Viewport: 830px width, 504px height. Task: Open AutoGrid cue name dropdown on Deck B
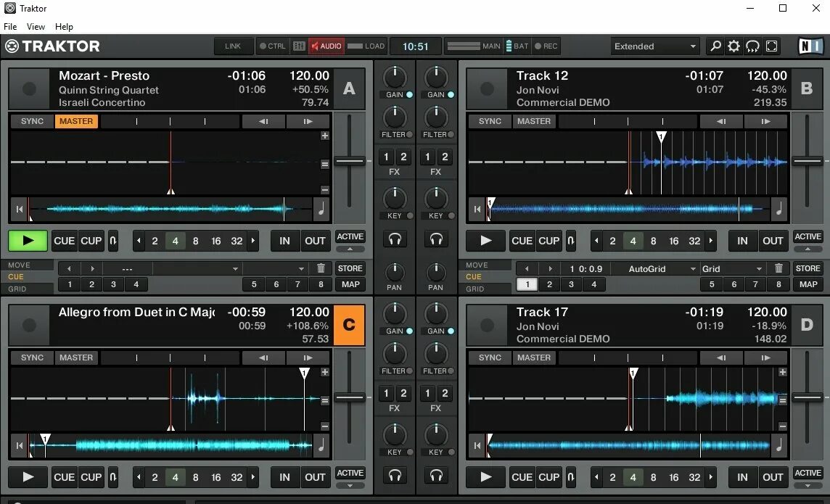tap(655, 268)
